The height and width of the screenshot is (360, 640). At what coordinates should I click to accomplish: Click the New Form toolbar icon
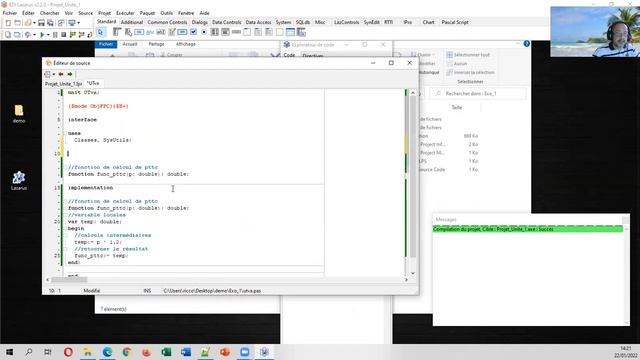click(x=18, y=23)
